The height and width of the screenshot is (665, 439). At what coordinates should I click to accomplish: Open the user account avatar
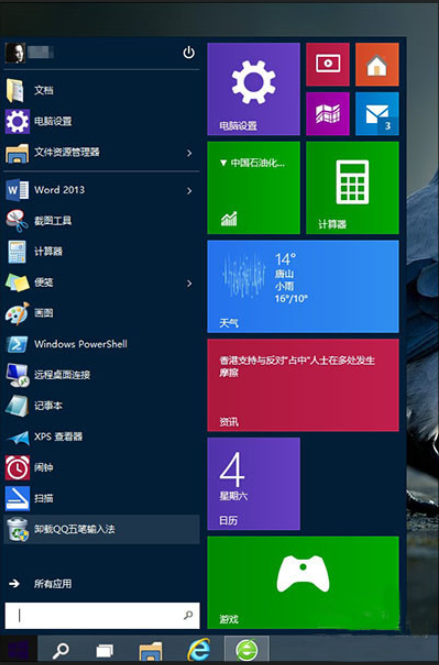[15, 53]
